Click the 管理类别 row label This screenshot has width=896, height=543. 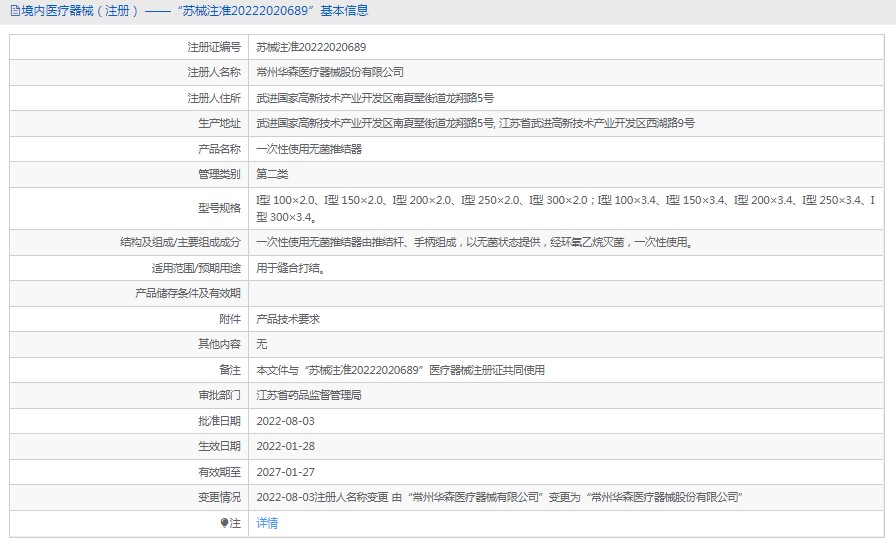click(x=219, y=174)
